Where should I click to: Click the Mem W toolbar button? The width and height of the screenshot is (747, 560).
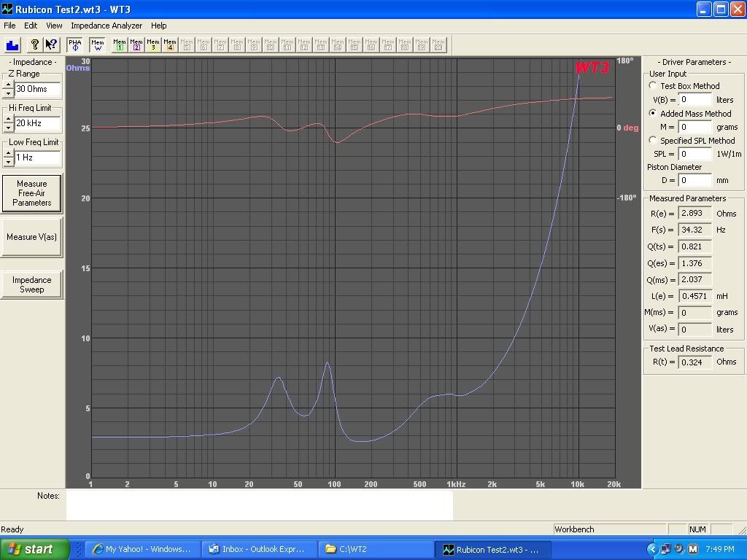point(97,44)
